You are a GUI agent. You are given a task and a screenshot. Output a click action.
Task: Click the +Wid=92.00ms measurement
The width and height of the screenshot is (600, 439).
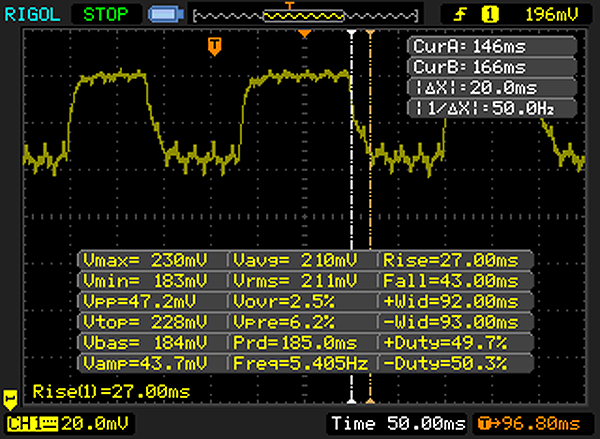(x=451, y=302)
